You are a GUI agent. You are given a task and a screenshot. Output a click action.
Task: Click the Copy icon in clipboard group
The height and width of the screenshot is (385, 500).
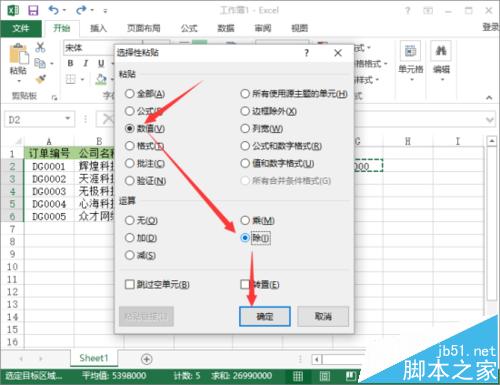(40, 63)
